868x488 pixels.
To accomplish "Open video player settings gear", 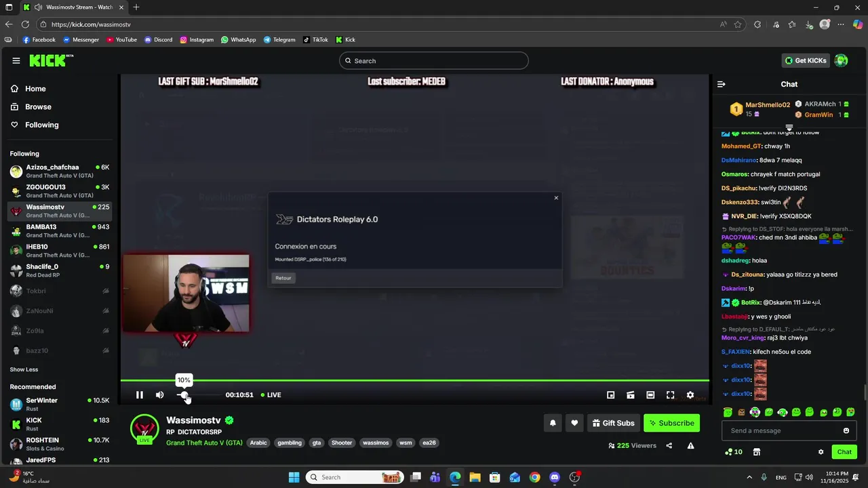I will pos(690,395).
